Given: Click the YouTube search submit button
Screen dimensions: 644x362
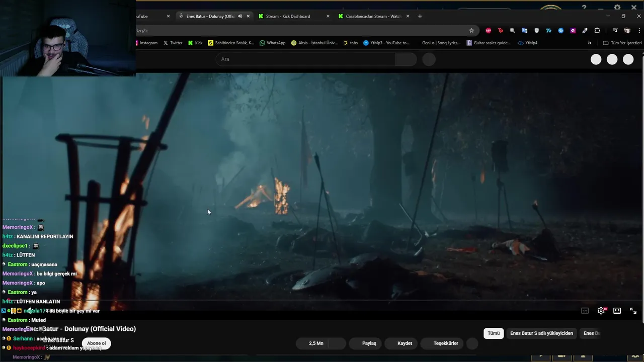Looking at the screenshot, I should 406,59.
